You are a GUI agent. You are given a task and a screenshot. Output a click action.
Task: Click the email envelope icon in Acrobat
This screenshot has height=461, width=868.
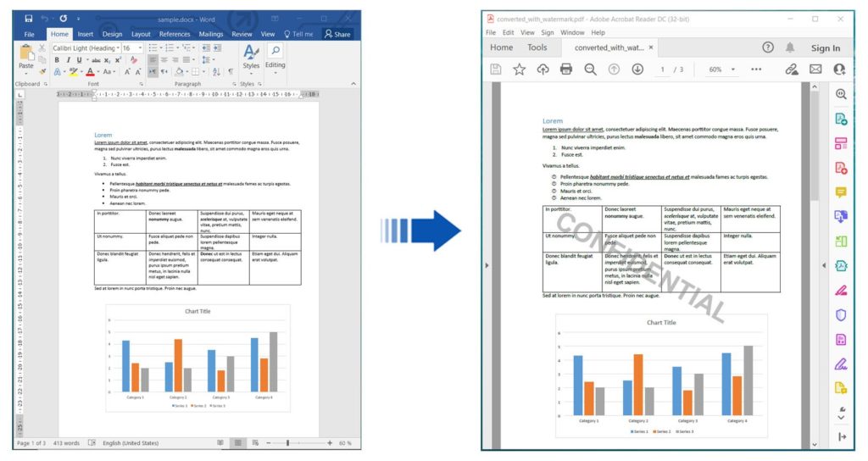[x=815, y=69]
